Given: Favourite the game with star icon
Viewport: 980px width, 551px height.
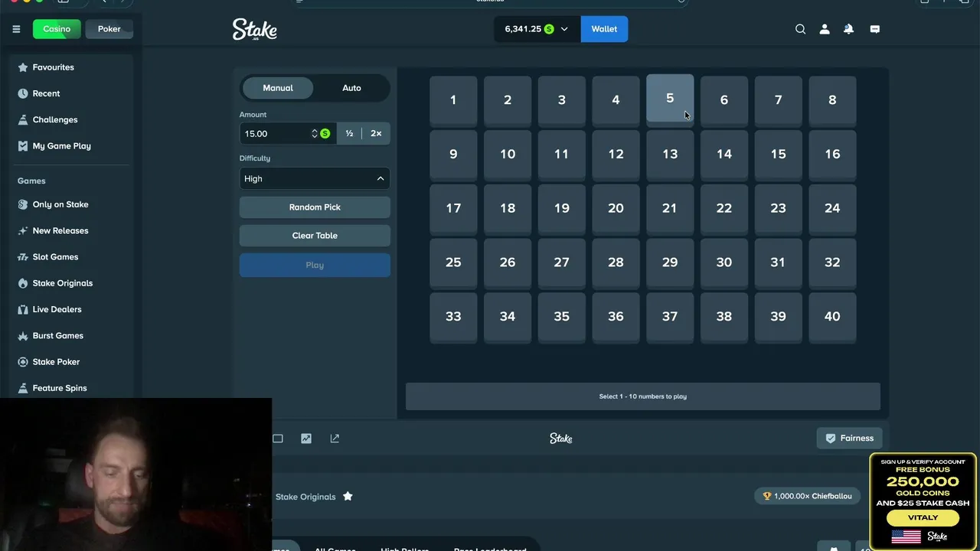Looking at the screenshot, I should click(x=348, y=496).
